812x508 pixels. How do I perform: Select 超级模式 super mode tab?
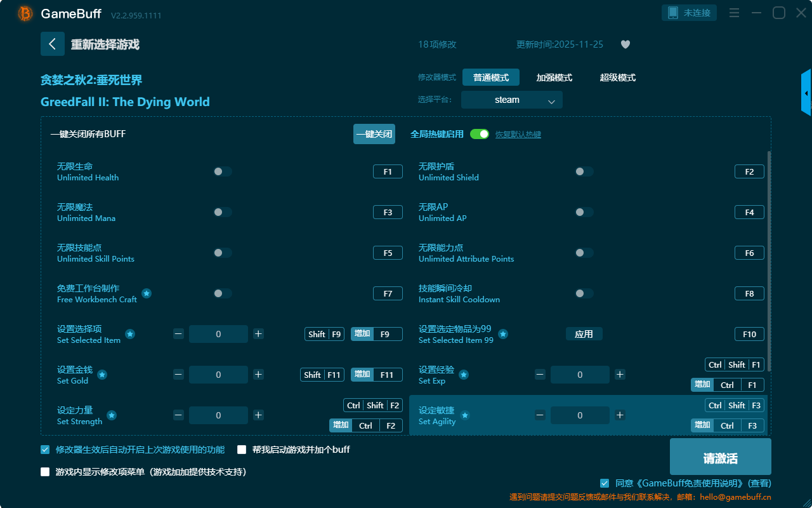pos(617,77)
